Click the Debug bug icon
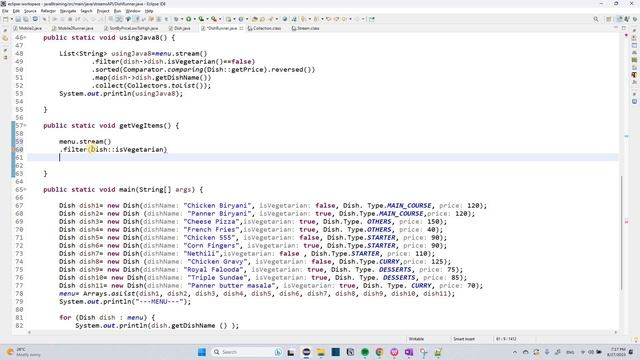 click(x=176, y=19)
